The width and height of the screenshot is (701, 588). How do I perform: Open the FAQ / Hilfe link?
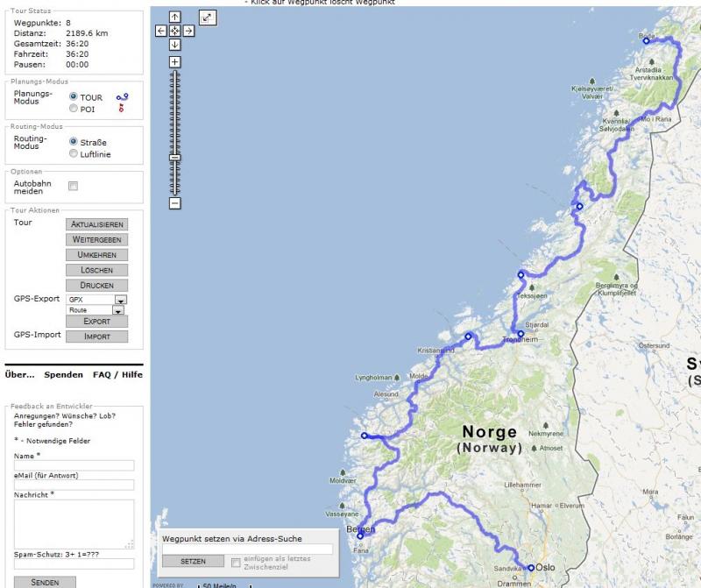118,375
